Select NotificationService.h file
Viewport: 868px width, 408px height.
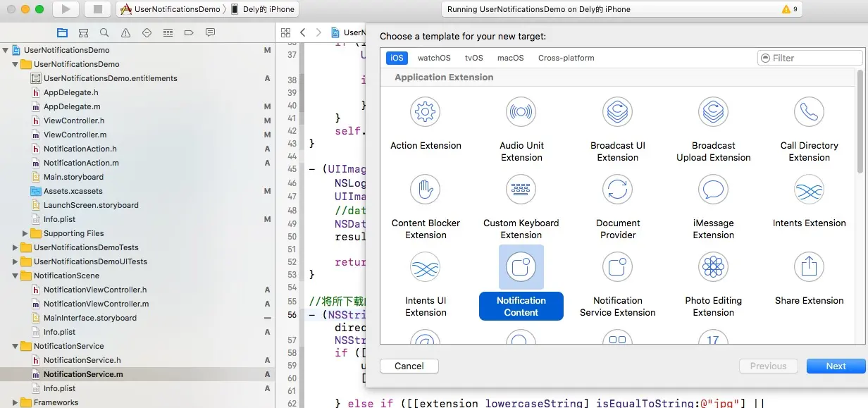pyautogui.click(x=82, y=360)
